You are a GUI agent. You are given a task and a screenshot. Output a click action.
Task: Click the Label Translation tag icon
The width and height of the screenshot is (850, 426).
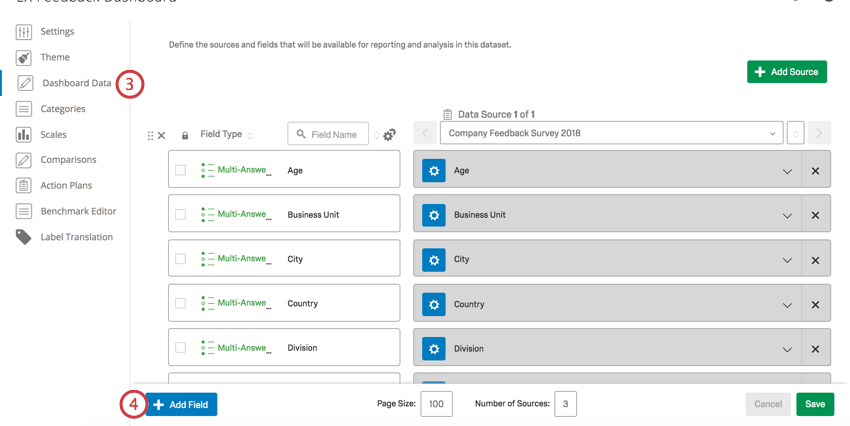click(x=23, y=237)
